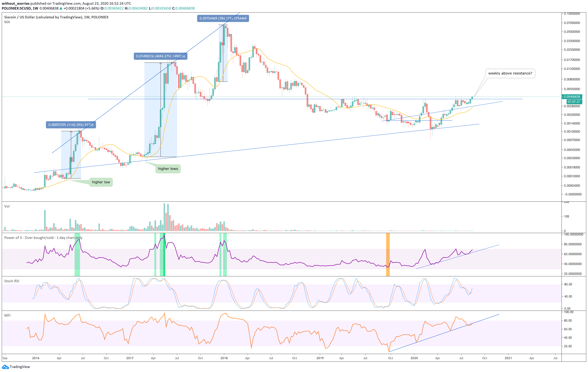Click the without_worries author name
Viewport: 588px width, 372px height.
(x=16, y=3)
